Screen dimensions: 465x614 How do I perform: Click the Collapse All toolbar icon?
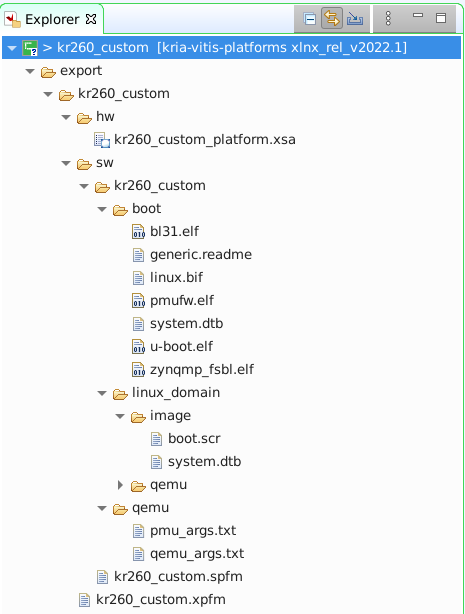point(309,19)
